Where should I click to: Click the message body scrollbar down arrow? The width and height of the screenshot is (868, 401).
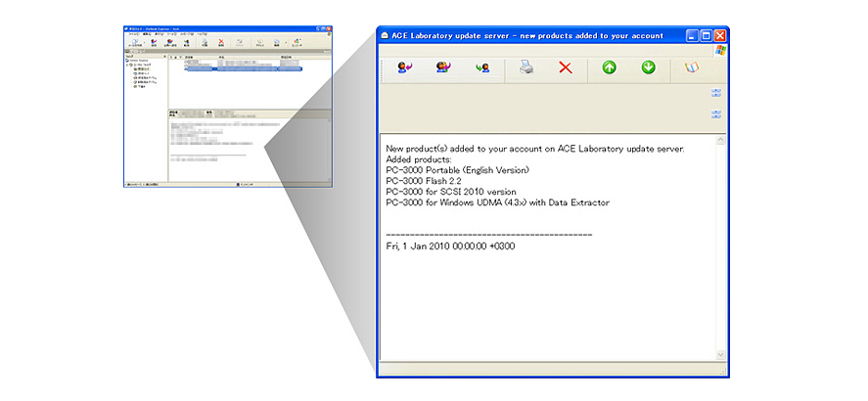pyautogui.click(x=721, y=354)
